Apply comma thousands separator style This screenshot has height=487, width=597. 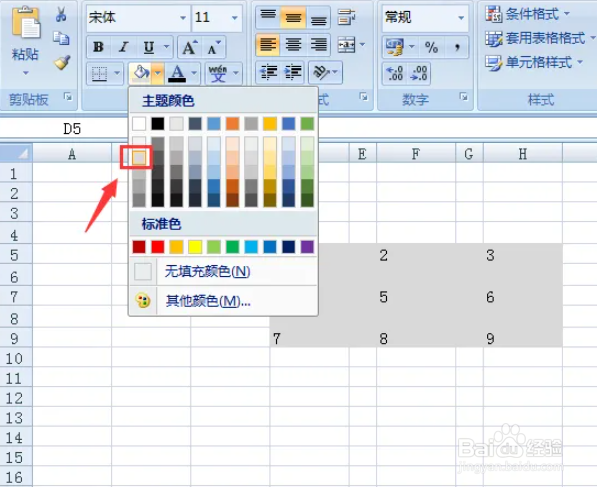pos(457,47)
